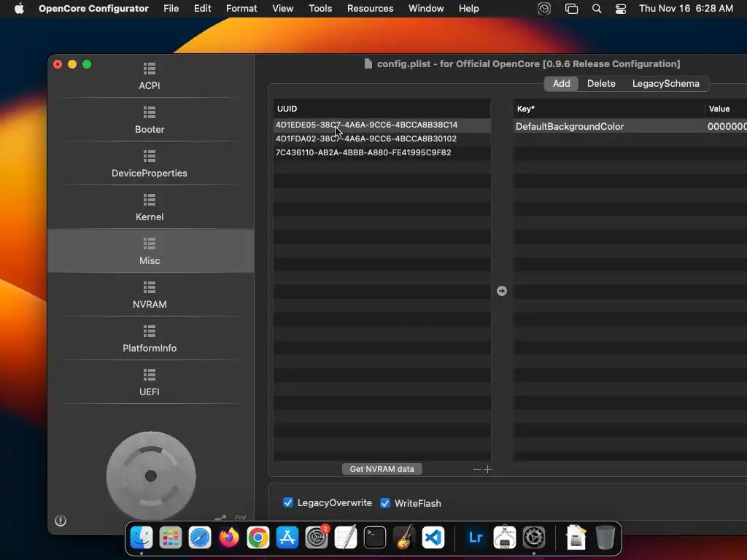
Task: Open the OpenCore Configurator app menu
Action: [93, 9]
